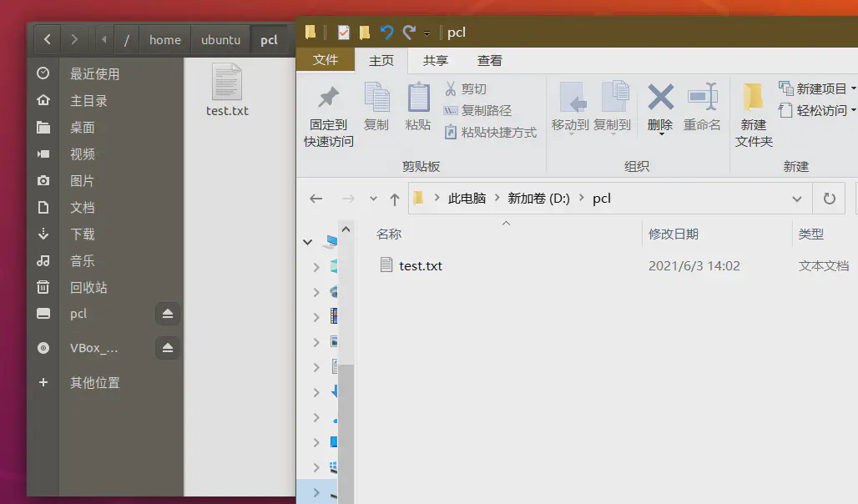858x504 pixels.
Task: Open the 文件 menu tab
Action: tap(326, 60)
